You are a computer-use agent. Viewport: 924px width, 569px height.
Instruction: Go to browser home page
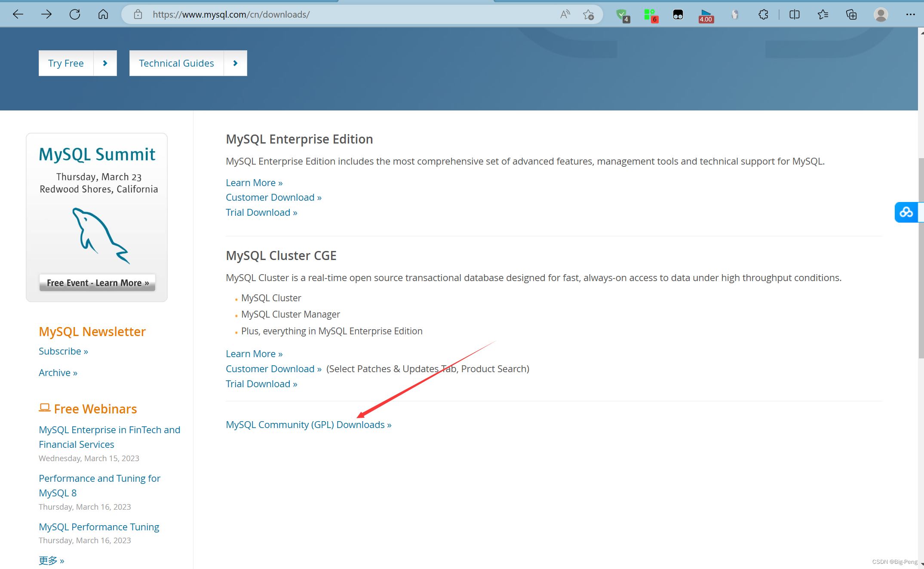point(103,15)
